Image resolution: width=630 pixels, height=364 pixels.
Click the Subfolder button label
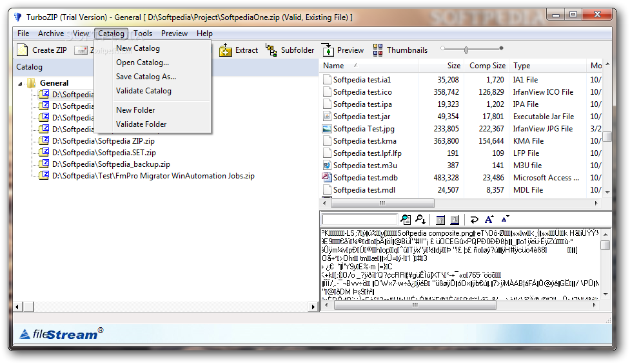tap(297, 50)
